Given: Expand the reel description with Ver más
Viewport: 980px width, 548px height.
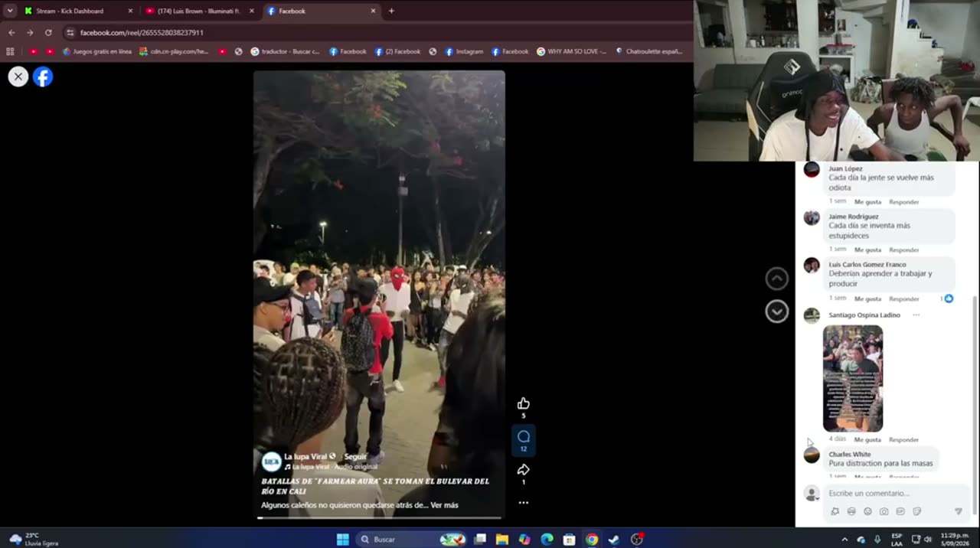Looking at the screenshot, I should [444, 505].
